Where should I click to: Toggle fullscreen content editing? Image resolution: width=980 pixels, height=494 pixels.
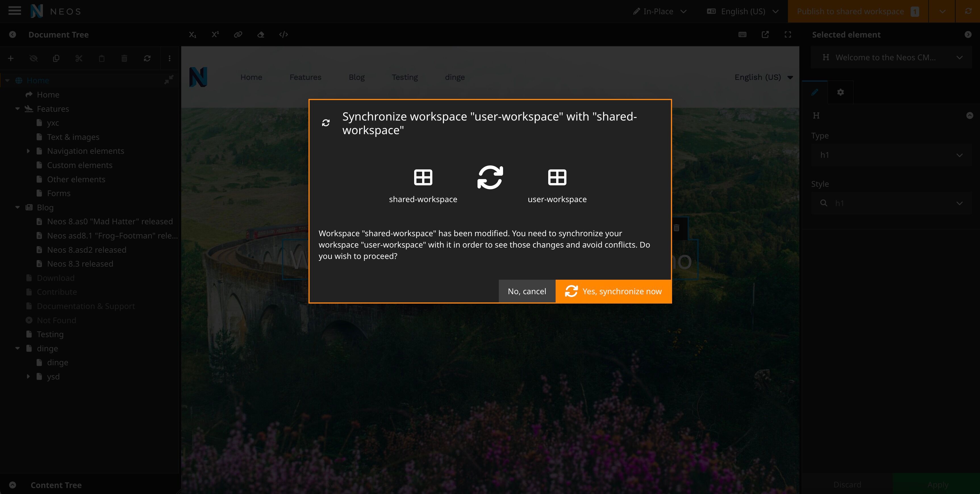(788, 35)
